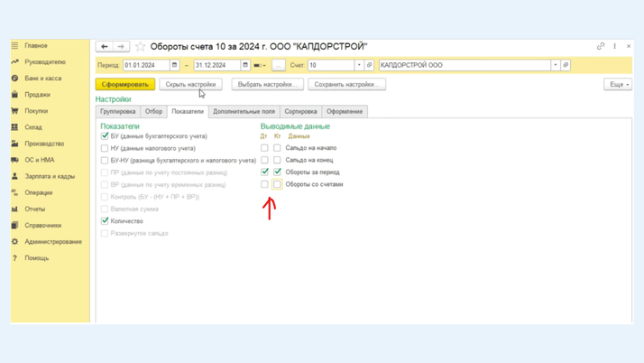Switch to the Оформление tab
644x363 pixels.
345,112
